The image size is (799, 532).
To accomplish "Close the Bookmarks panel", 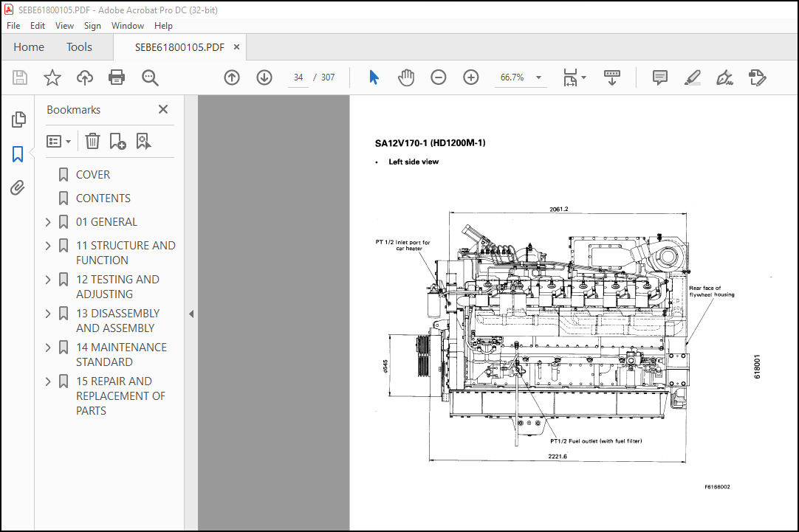I will coord(163,109).
